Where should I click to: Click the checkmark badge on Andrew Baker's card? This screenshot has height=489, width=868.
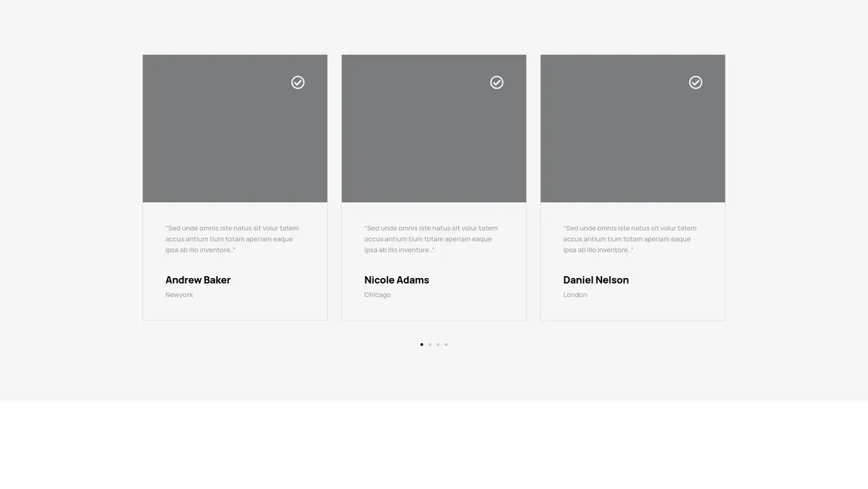tap(298, 83)
